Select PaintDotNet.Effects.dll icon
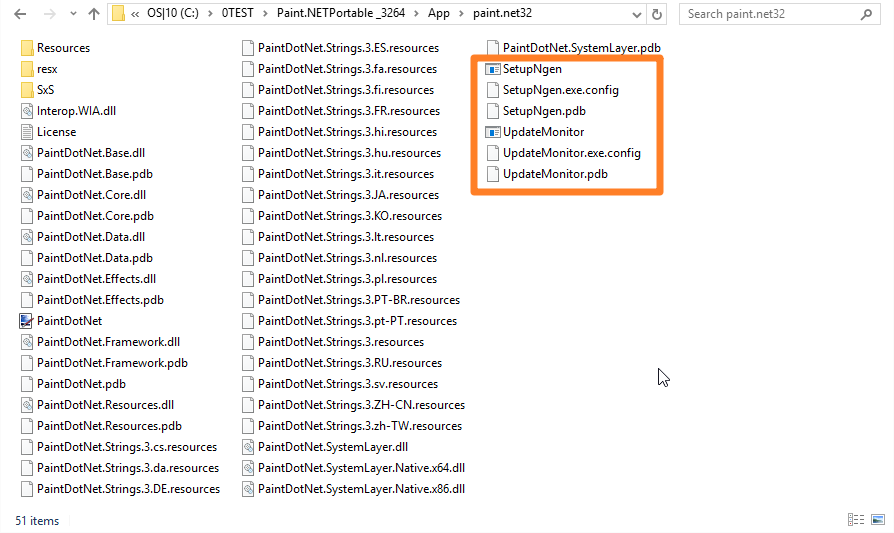 (27, 279)
